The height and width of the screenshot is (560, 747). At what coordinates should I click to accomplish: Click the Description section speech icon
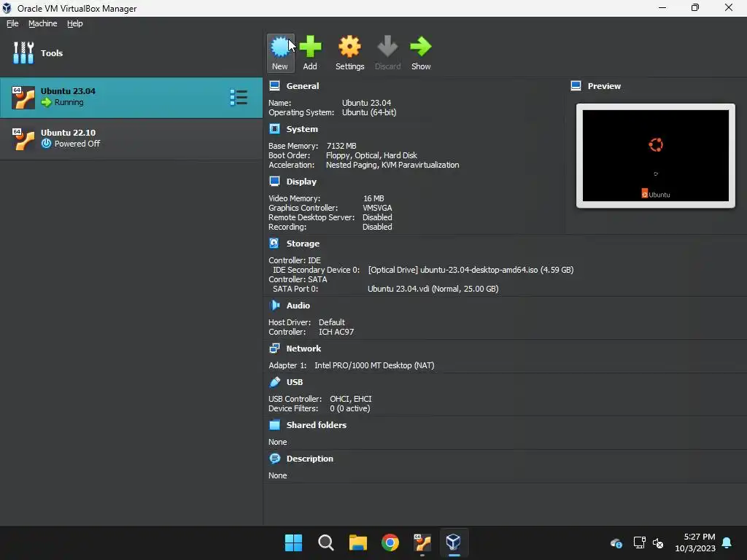pos(274,458)
